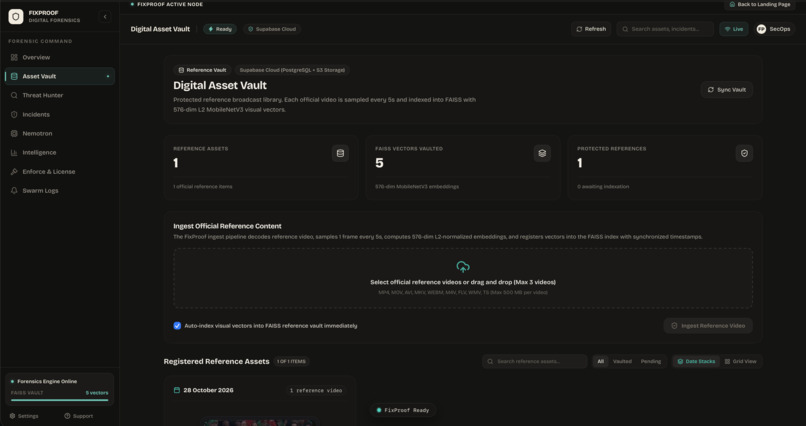Click the Reference Vault tag
Viewport: 806px width, 426px height.
(x=202, y=70)
